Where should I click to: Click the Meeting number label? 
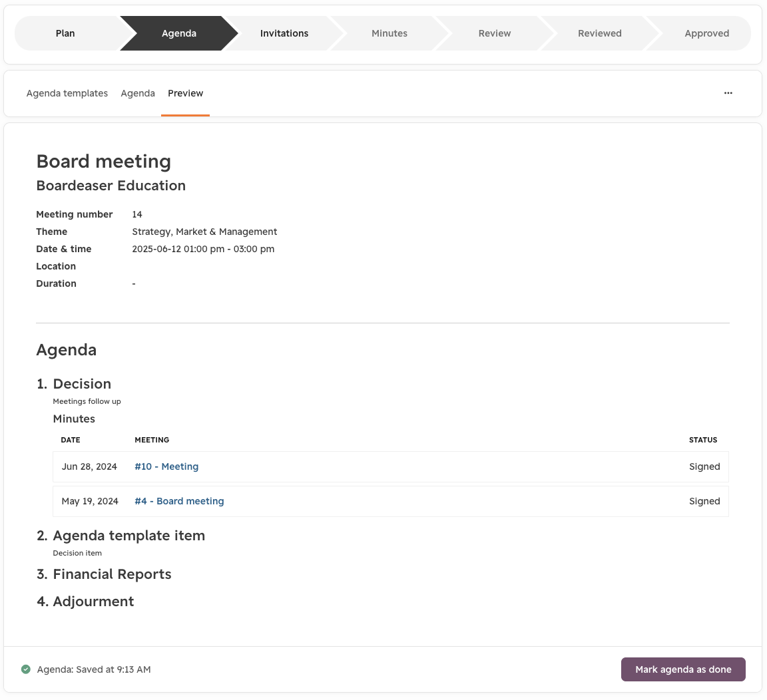[x=75, y=214]
